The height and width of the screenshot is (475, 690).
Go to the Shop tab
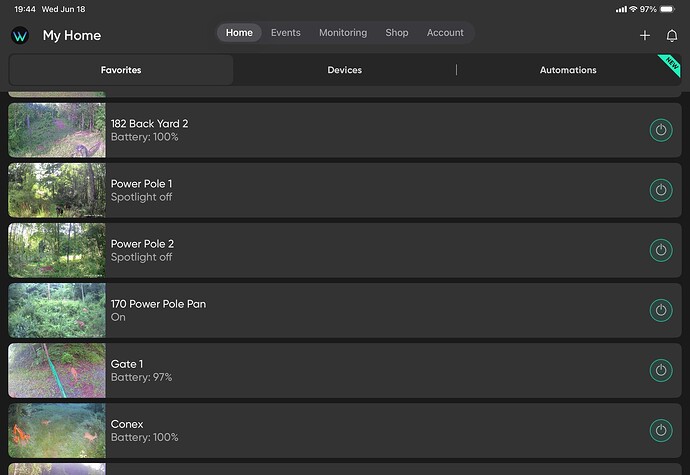(x=396, y=33)
